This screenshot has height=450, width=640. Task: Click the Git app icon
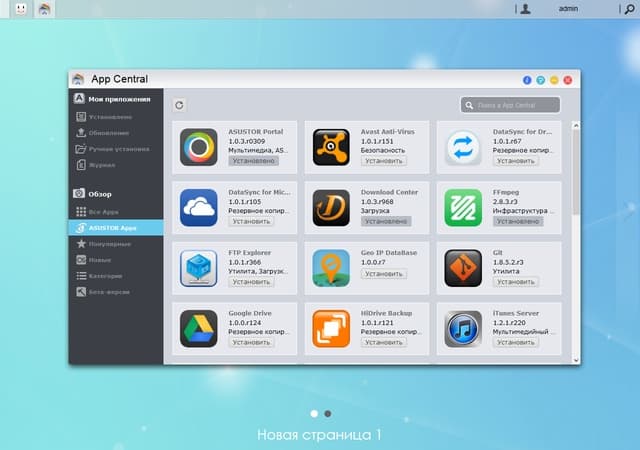pos(463,268)
